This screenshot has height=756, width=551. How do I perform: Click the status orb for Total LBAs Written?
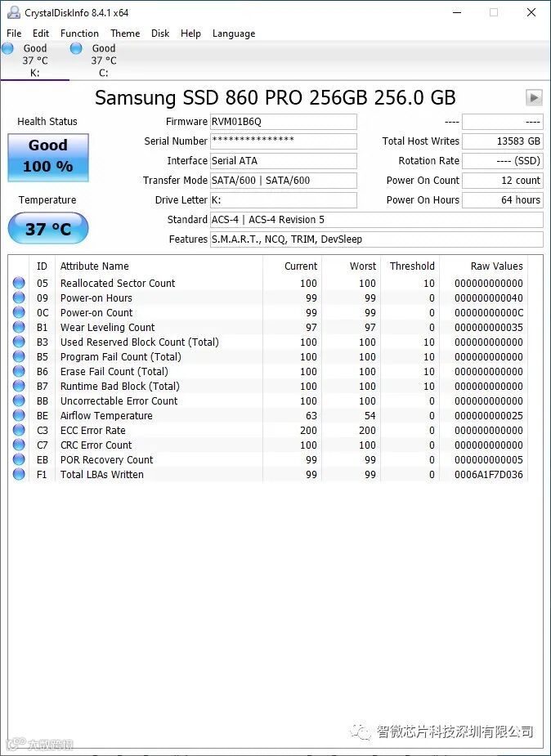[x=19, y=474]
